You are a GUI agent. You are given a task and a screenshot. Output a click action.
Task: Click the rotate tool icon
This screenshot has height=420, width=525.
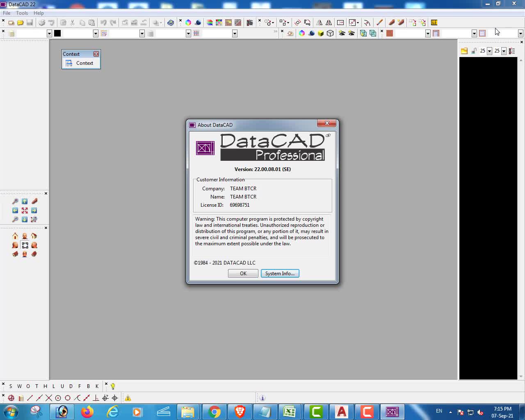point(298,23)
